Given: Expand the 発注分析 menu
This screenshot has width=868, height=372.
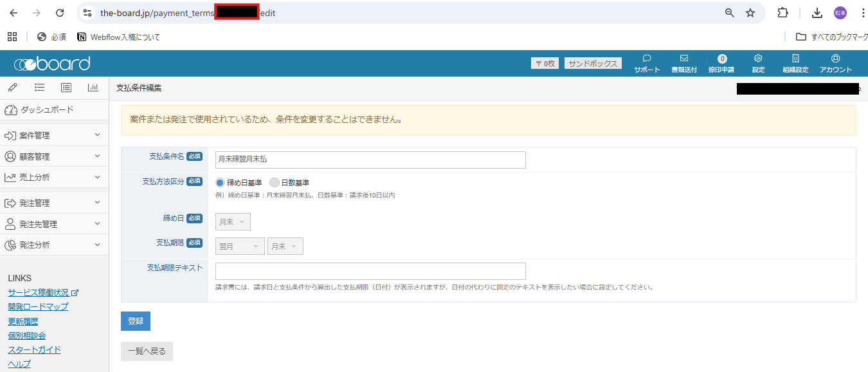Looking at the screenshot, I should click(x=54, y=245).
